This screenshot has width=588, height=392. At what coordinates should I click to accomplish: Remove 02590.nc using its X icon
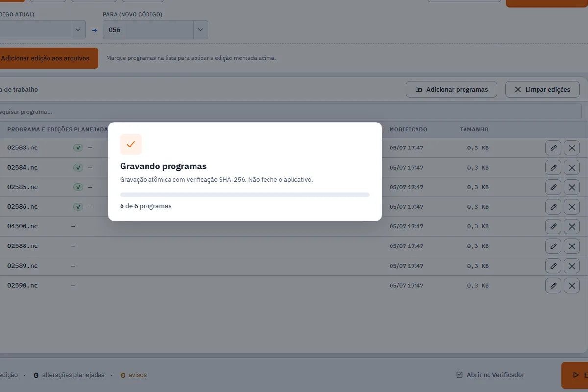(x=572, y=285)
